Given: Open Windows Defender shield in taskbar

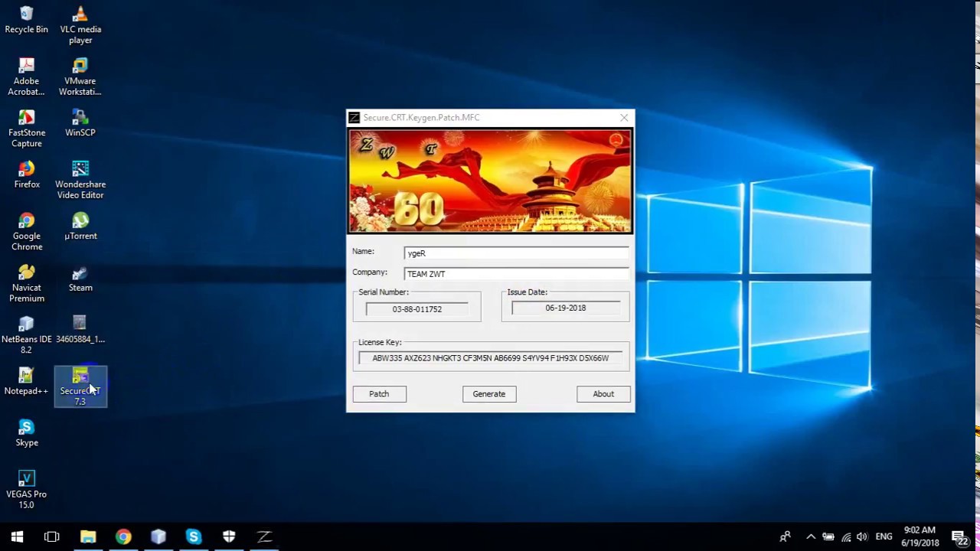Looking at the screenshot, I should coord(229,536).
